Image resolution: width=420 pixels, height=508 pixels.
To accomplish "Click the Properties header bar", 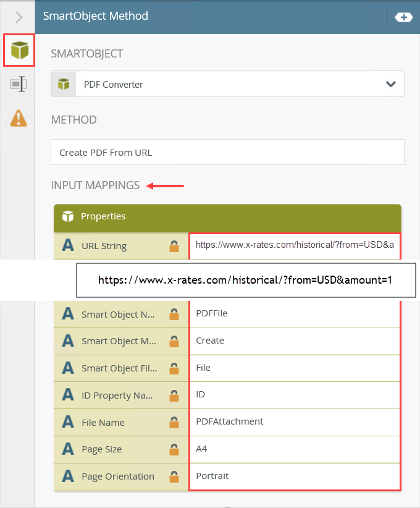I will click(x=227, y=218).
